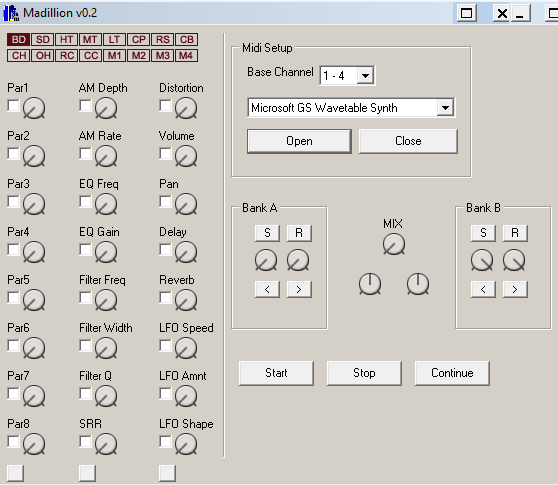Enable the Volume checkbox
558x485 pixels.
click(x=165, y=154)
